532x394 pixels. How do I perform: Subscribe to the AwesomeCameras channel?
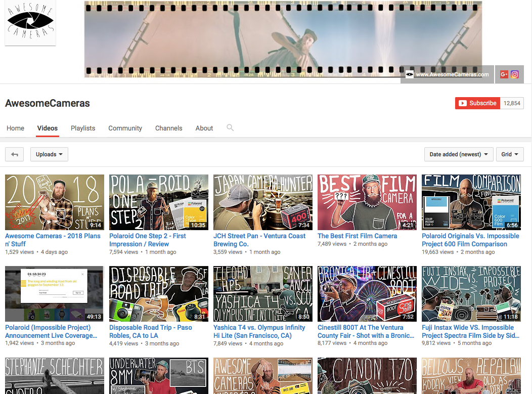point(477,103)
